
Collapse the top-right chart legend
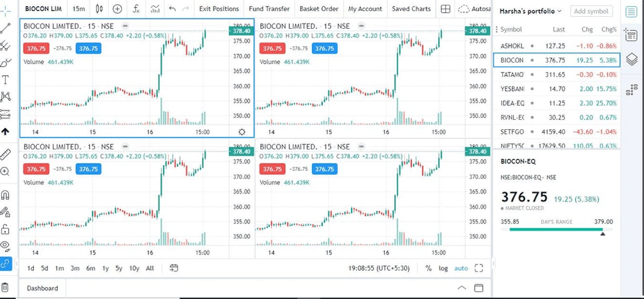(x=361, y=26)
